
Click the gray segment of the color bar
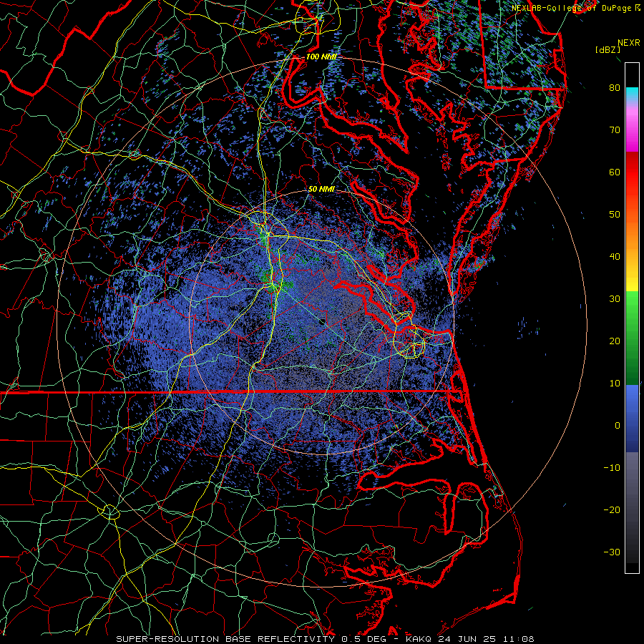pyautogui.click(x=632, y=507)
